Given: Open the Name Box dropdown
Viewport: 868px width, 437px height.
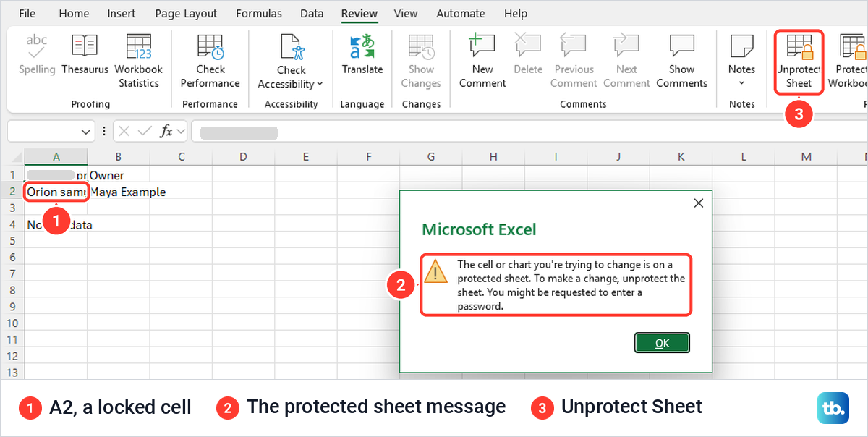Looking at the screenshot, I should click(86, 132).
